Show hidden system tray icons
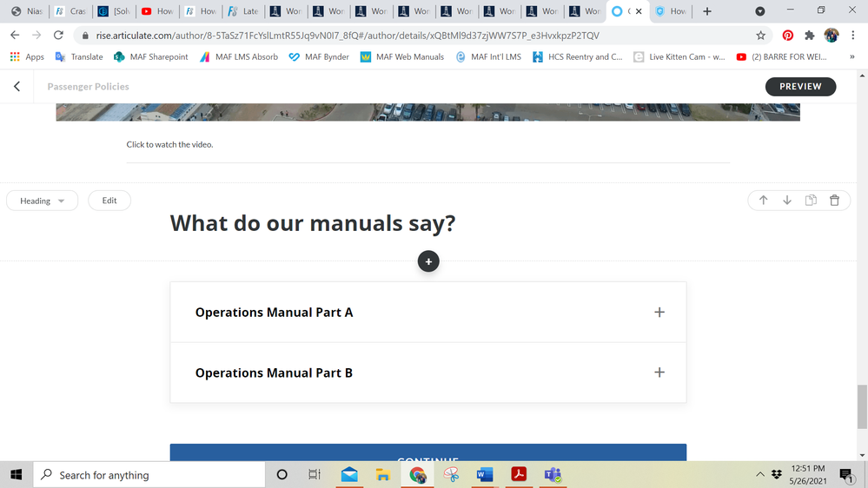 coord(760,475)
